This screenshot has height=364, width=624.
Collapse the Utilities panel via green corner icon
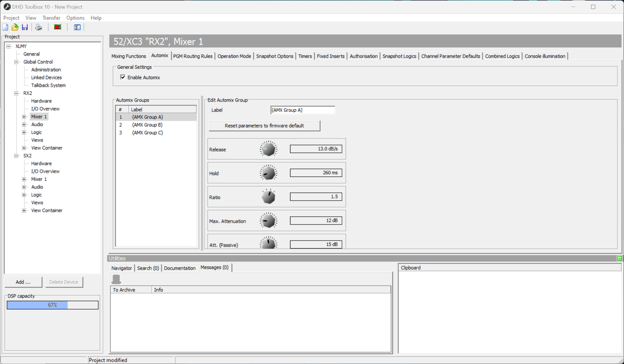620,258
